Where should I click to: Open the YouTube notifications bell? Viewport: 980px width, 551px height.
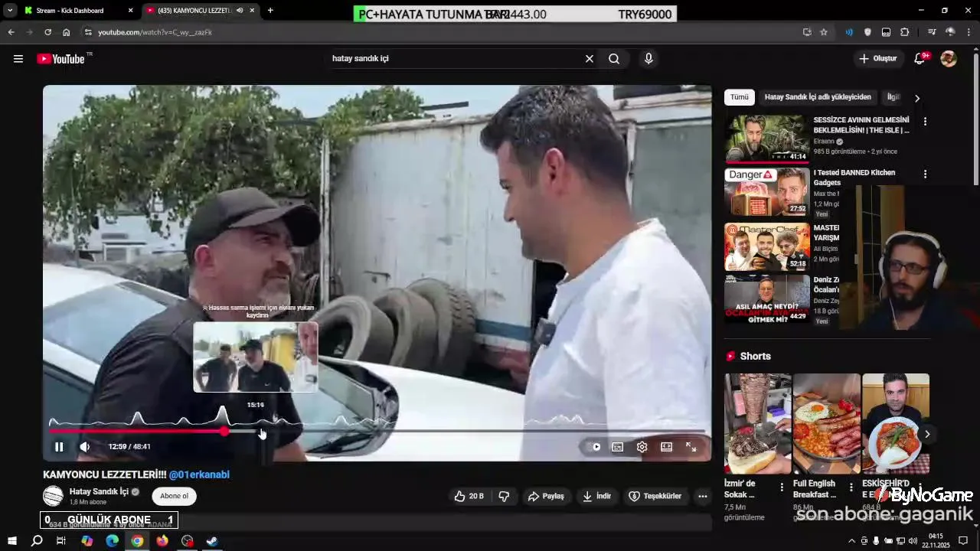pyautogui.click(x=920, y=59)
